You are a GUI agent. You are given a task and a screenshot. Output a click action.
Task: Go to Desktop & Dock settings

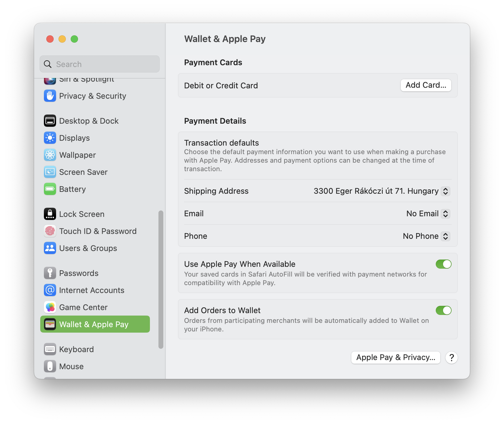pyautogui.click(x=89, y=121)
